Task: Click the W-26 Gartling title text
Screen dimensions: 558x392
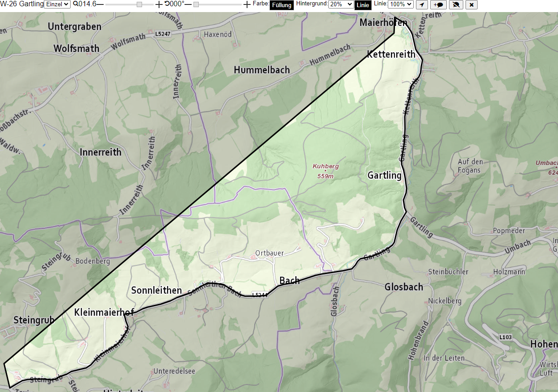Action: pos(22,4)
